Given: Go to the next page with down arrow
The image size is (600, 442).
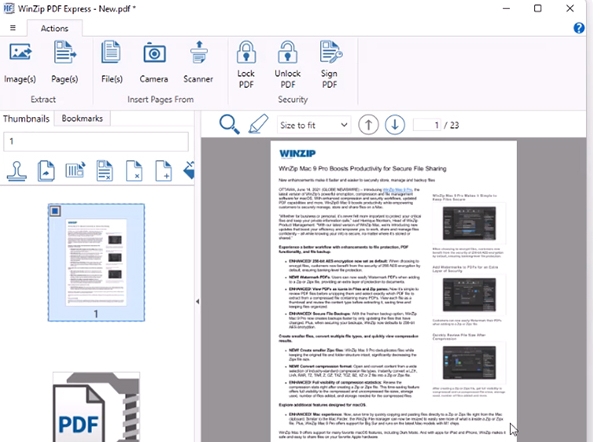Looking at the screenshot, I should click(395, 125).
